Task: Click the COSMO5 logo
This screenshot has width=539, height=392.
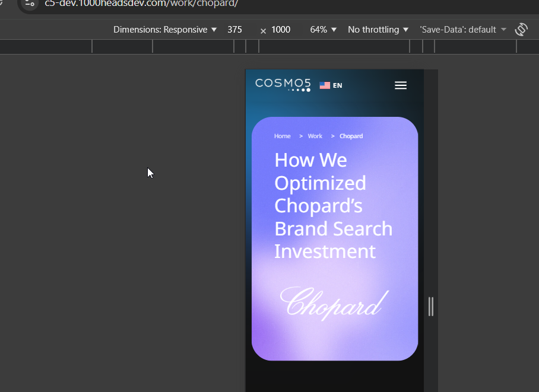Action: click(x=283, y=85)
